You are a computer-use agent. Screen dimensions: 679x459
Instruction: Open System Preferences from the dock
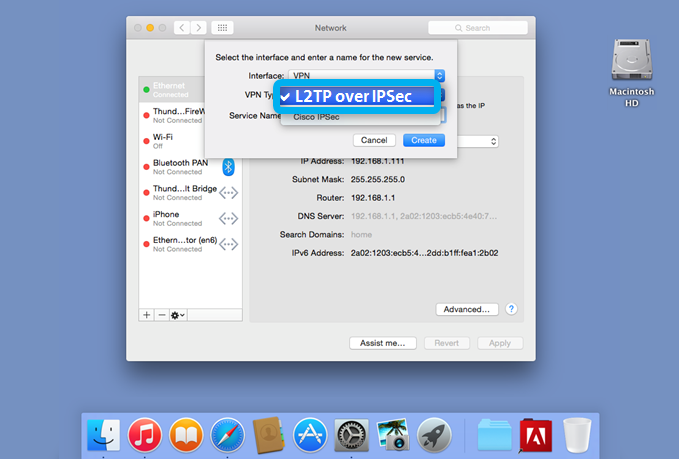[351, 435]
